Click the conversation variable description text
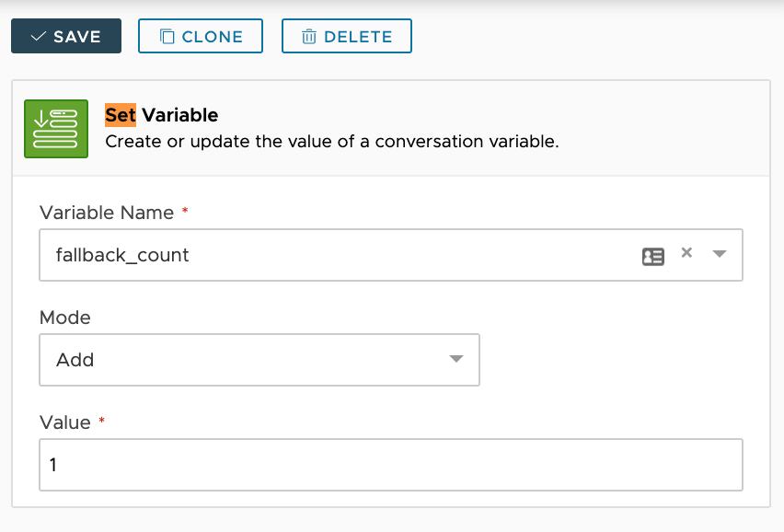784x532 pixels. point(332,142)
